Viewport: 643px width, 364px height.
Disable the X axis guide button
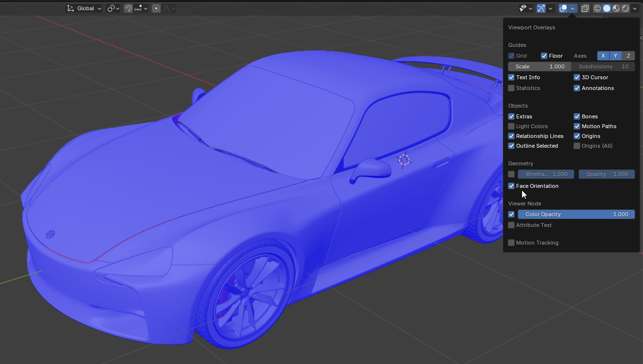(x=603, y=56)
